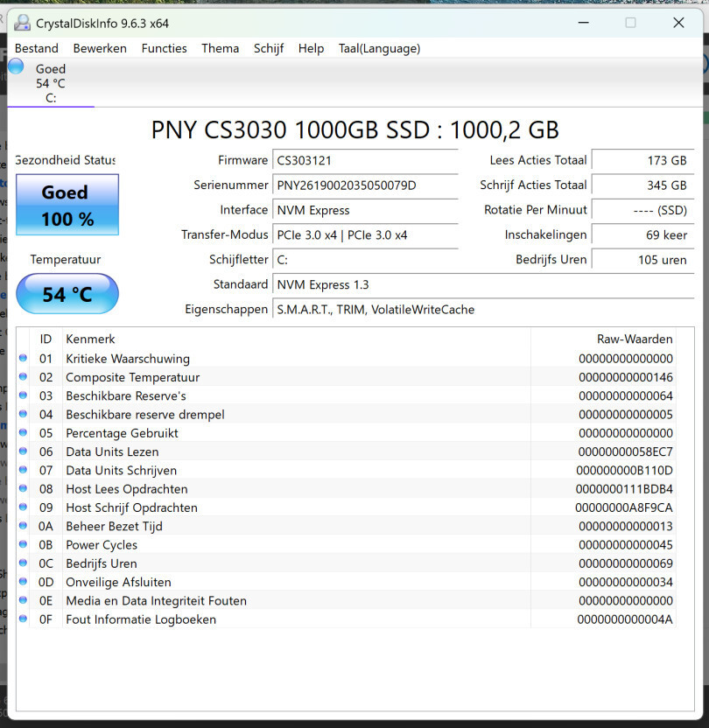Viewport: 709px width, 728px height.
Task: Select the Onveilige Afsluiten attribute name
Action: tap(118, 582)
